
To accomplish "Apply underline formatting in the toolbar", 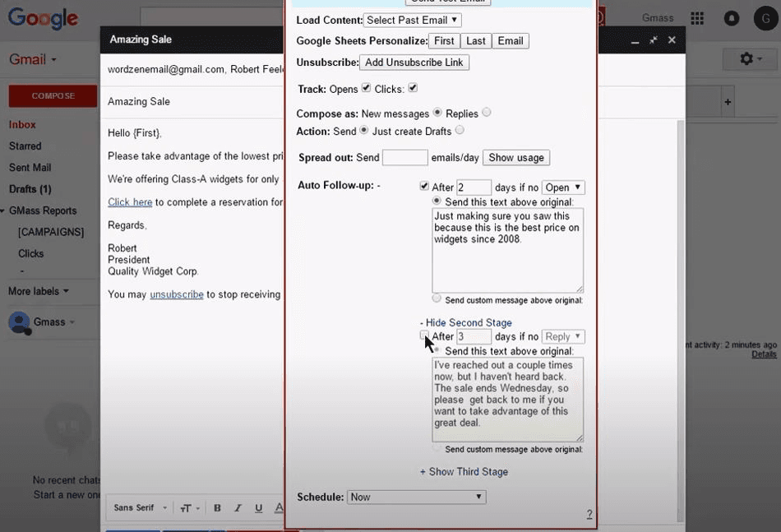I will [258, 507].
